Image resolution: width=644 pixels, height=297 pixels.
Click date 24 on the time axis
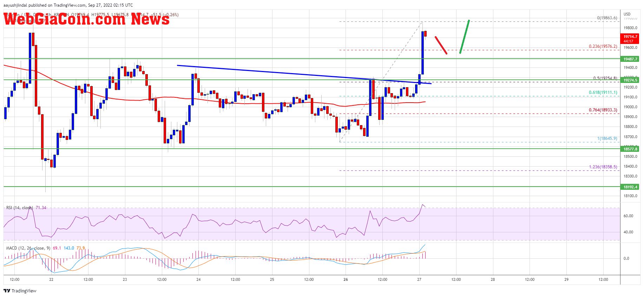(198, 280)
